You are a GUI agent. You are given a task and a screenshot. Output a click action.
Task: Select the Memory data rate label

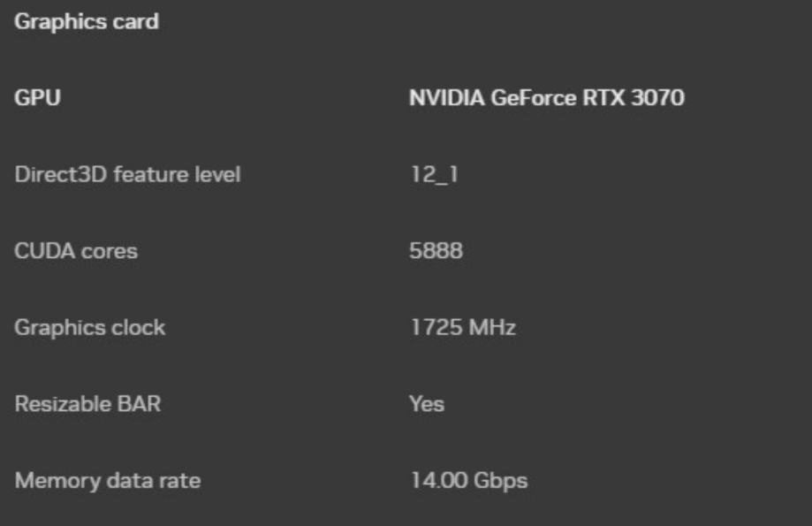tap(107, 481)
